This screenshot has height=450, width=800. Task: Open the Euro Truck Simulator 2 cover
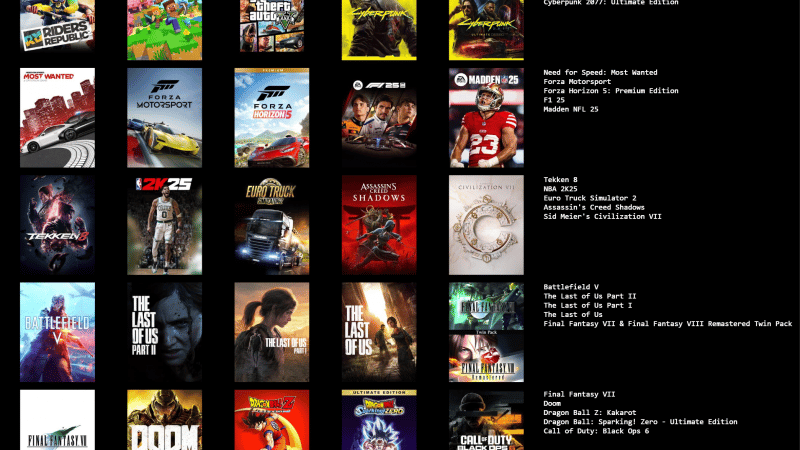[271, 225]
